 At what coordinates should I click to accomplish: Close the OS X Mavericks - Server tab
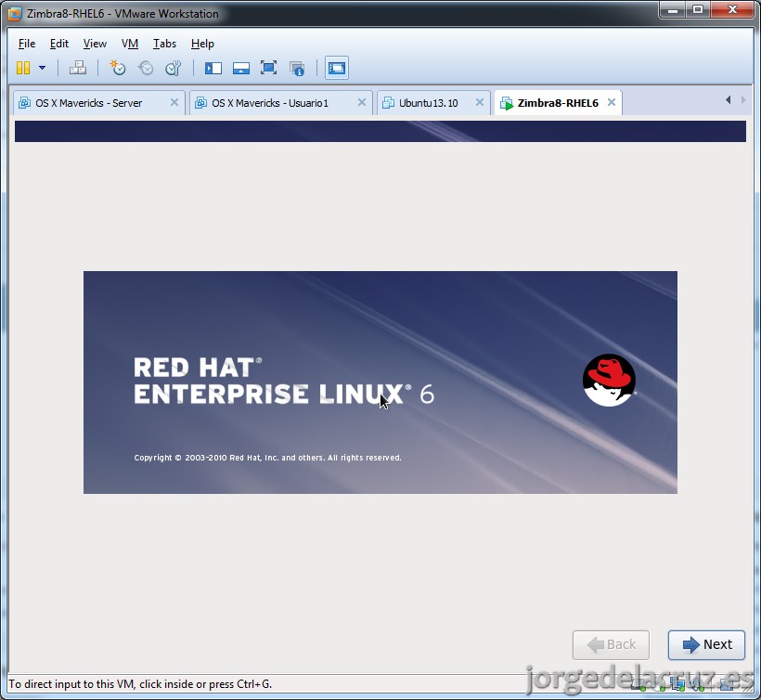(x=174, y=102)
